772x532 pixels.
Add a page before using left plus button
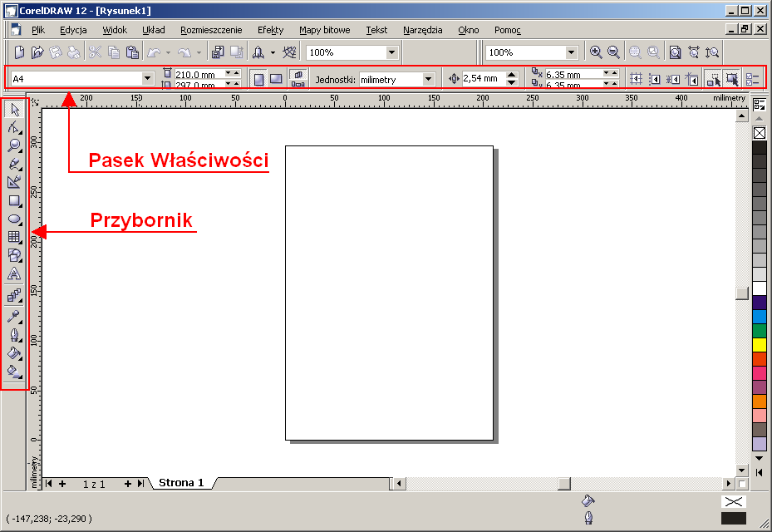click(62, 484)
